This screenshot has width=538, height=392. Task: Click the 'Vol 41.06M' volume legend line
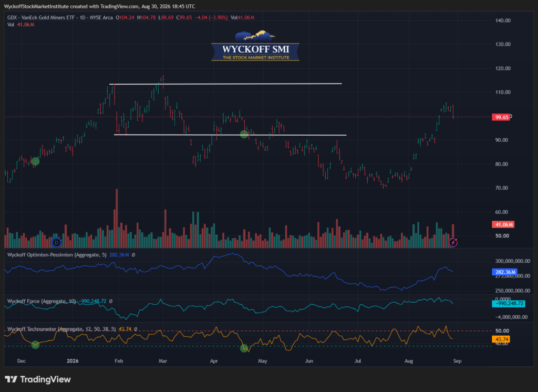tap(20, 25)
